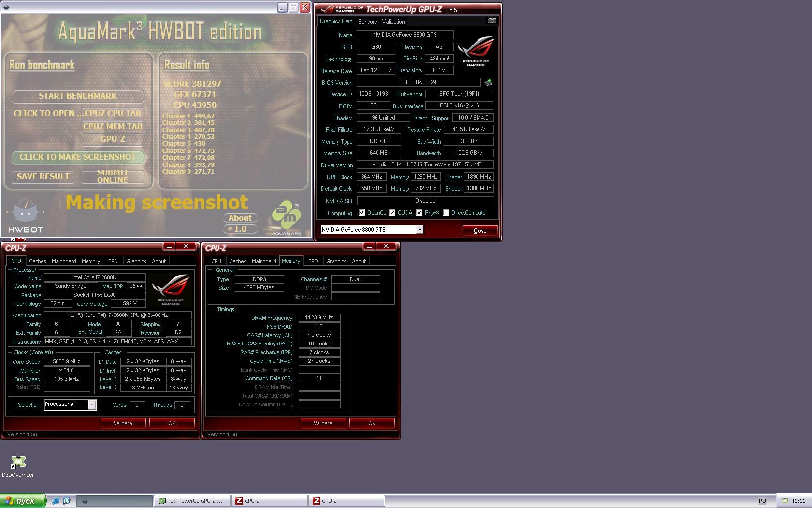Switch to Sensors tab in GPU-Z
812x508 pixels.
click(367, 22)
